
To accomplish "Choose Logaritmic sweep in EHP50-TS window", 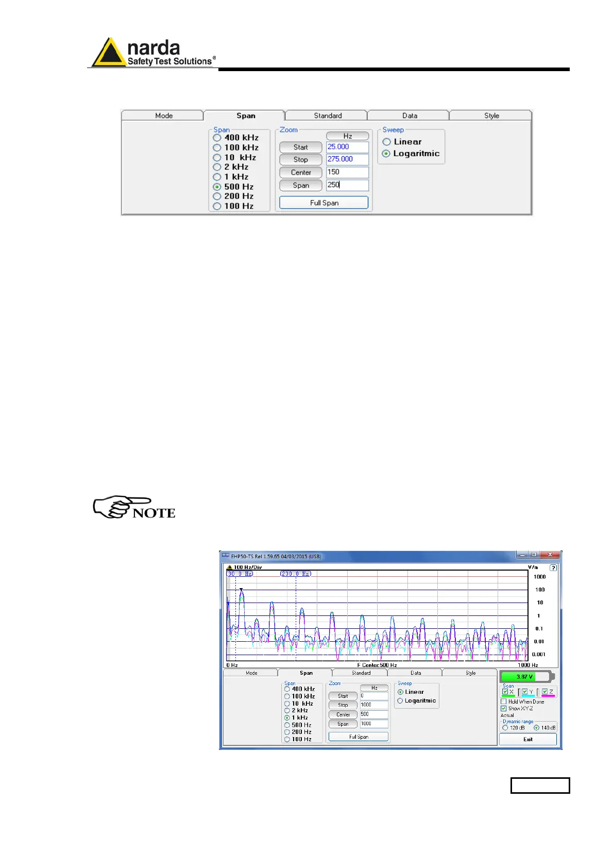I will coord(417,701).
